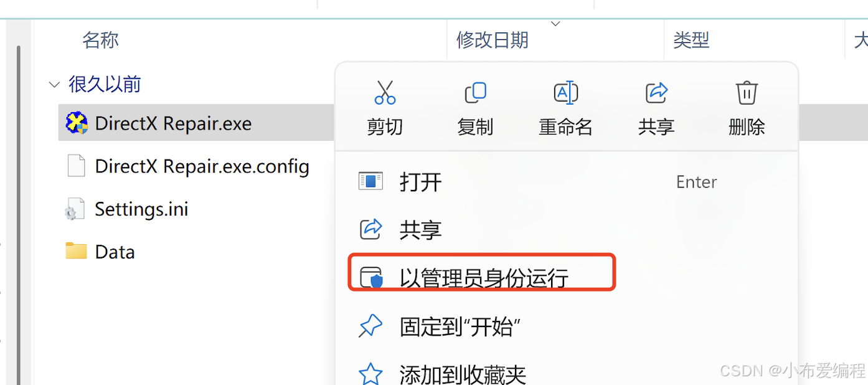Click the left pane vertical scrollbar
Viewport: 868px width, 385px height.
tap(19, 212)
